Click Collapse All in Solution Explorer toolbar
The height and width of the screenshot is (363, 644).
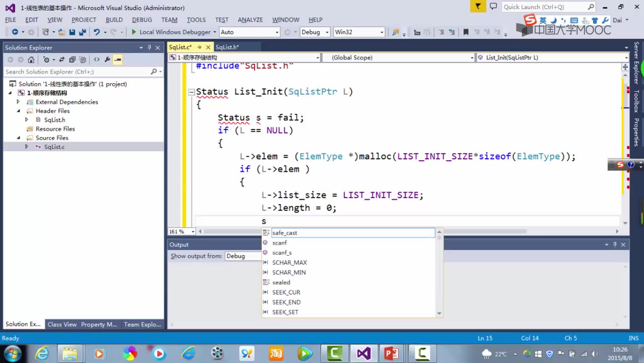click(72, 60)
